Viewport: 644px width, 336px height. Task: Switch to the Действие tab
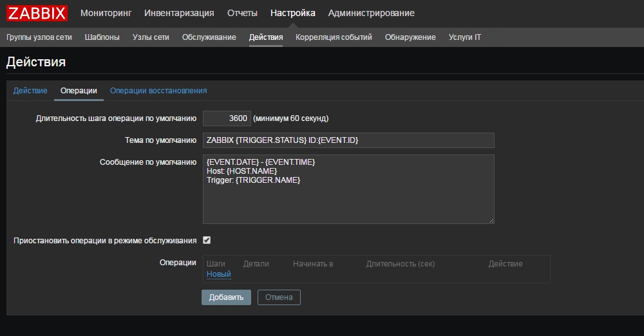(x=30, y=91)
